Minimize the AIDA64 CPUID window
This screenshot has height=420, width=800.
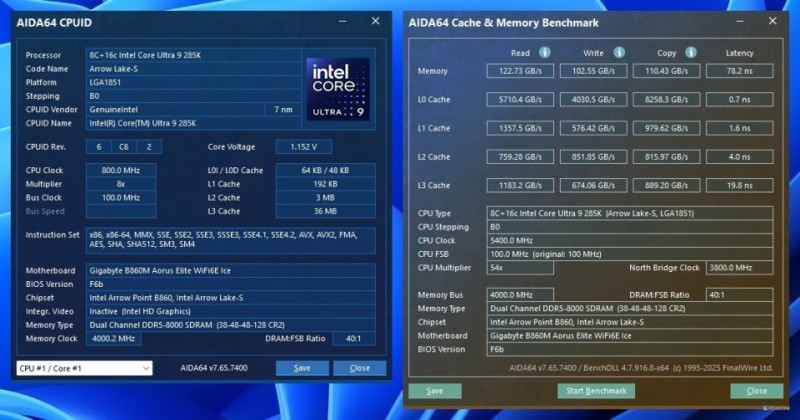click(344, 20)
